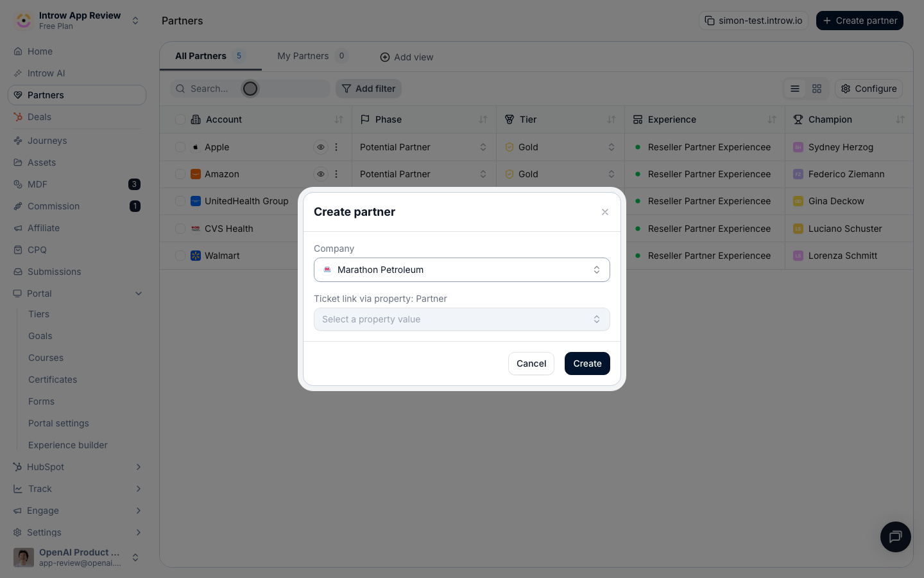Switch to the All Partners tab

210,56
